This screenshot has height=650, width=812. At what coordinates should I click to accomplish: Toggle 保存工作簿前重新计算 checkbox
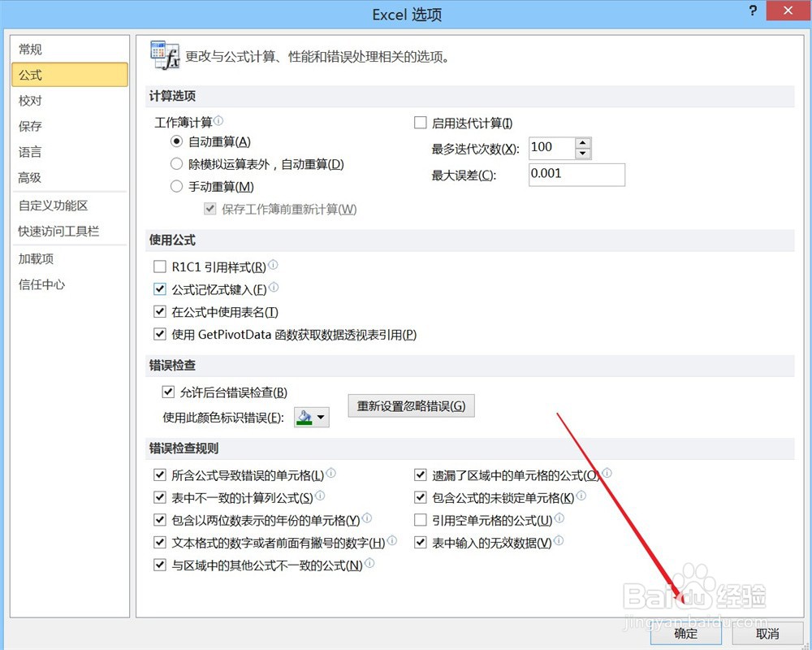(x=209, y=209)
